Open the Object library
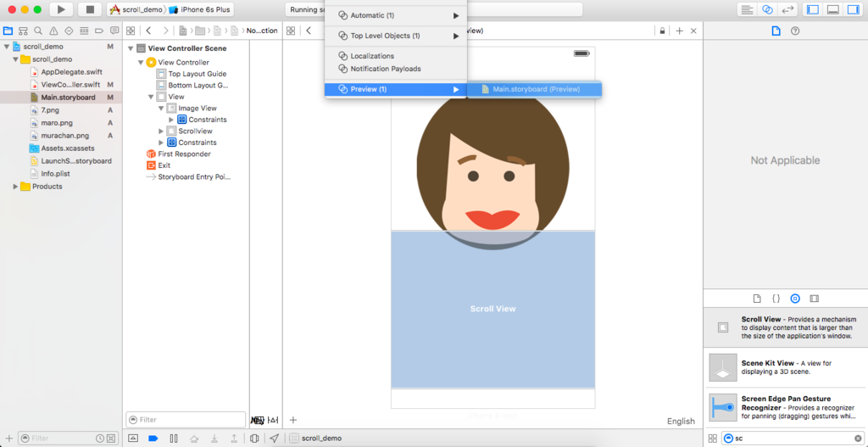The image size is (868, 447). pos(795,299)
